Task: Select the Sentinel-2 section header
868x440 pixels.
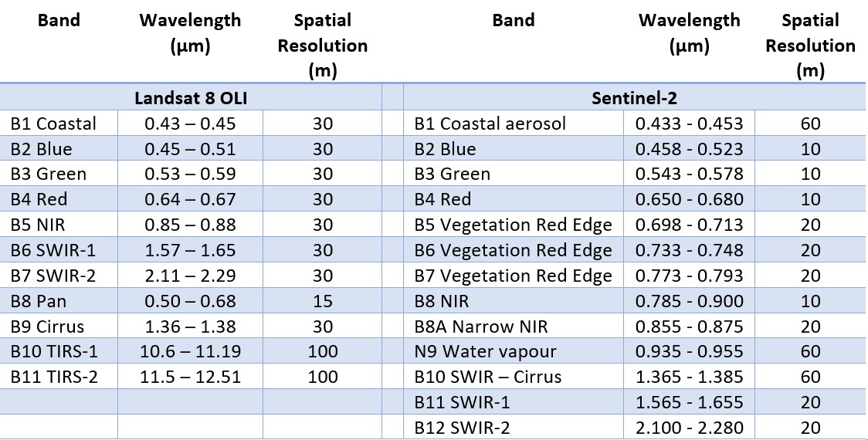Action: click(x=634, y=98)
